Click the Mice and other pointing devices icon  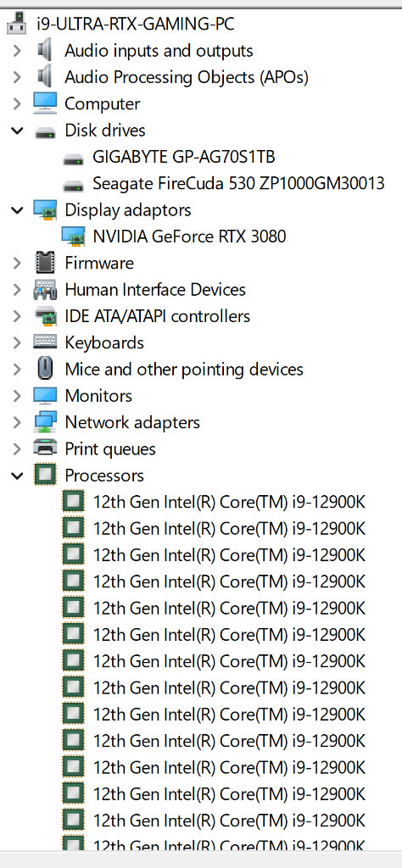[45, 369]
